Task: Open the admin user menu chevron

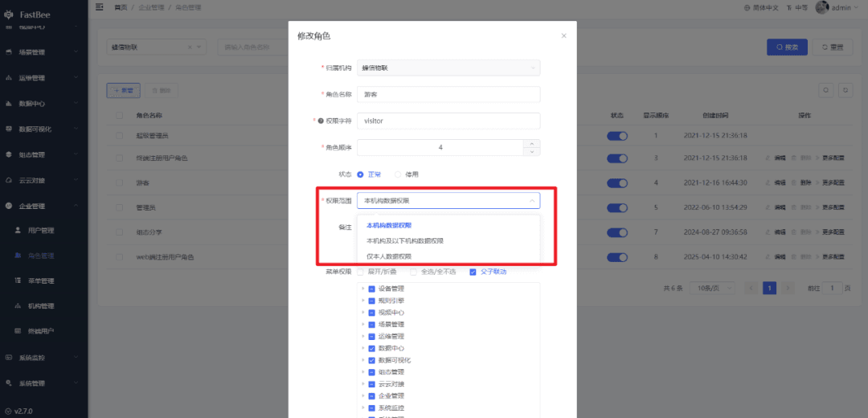Action: click(x=855, y=8)
